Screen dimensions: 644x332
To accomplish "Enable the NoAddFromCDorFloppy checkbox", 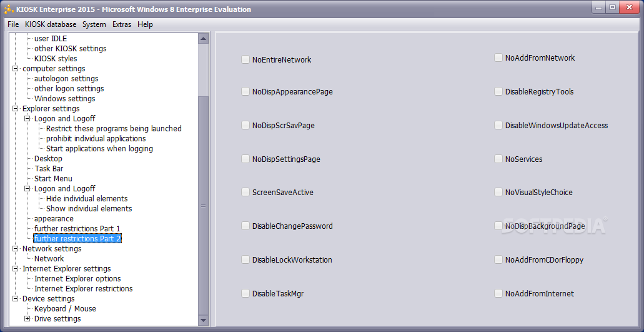I will (x=498, y=259).
